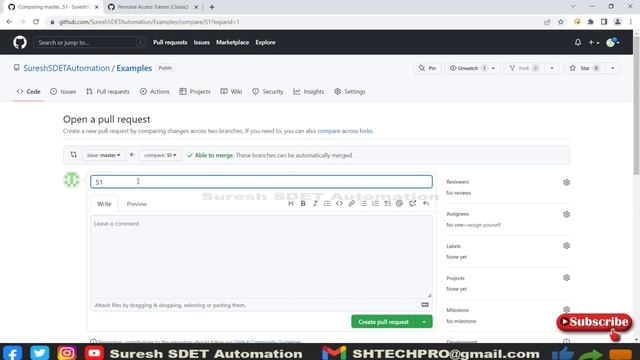Focus the Search or jump to field
This screenshot has width=640, height=360.
89,42
